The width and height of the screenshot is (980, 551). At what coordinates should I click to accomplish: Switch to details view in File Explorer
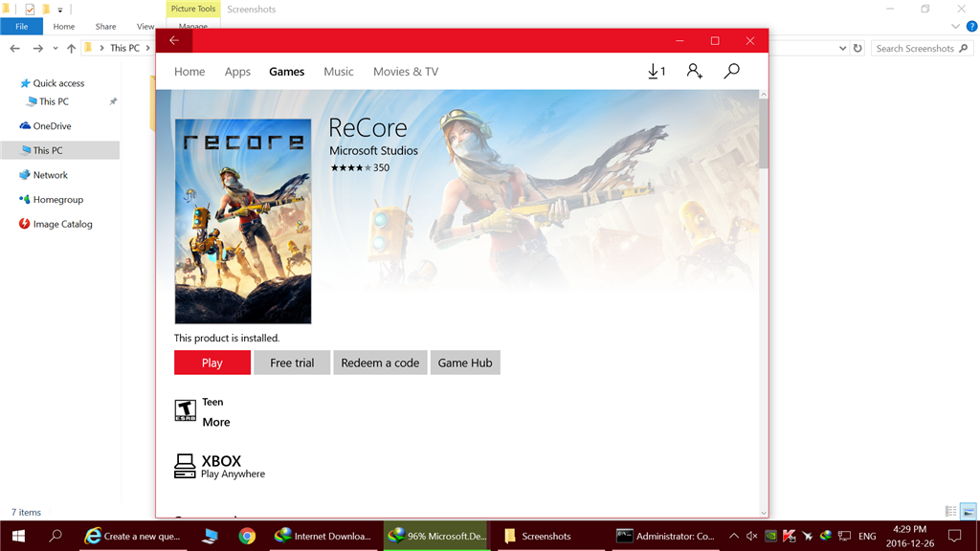pyautogui.click(x=950, y=512)
